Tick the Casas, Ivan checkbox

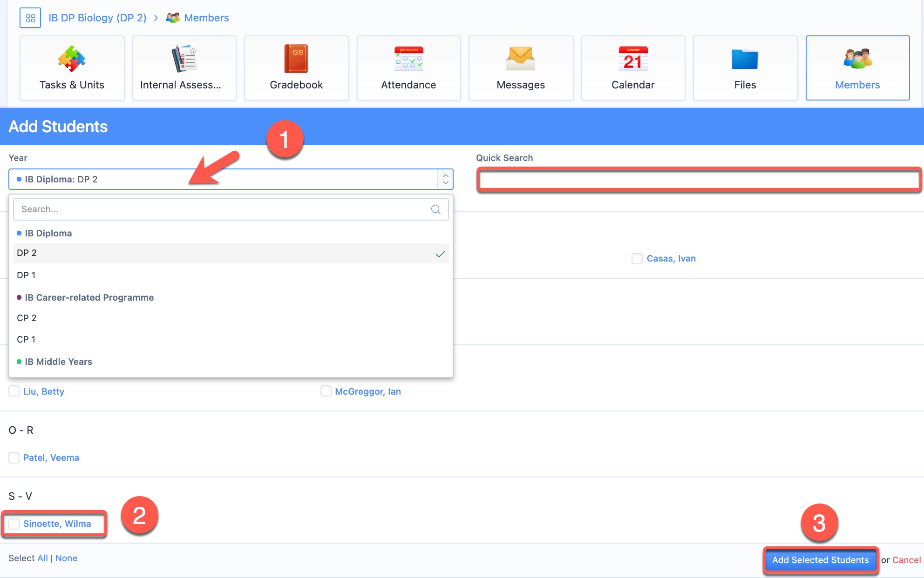click(x=637, y=259)
